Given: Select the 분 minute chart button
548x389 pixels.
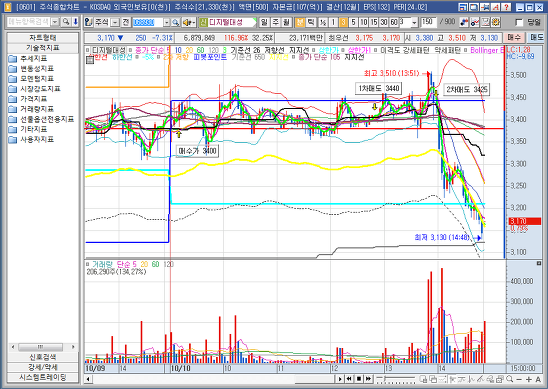Looking at the screenshot, I should point(300,22).
